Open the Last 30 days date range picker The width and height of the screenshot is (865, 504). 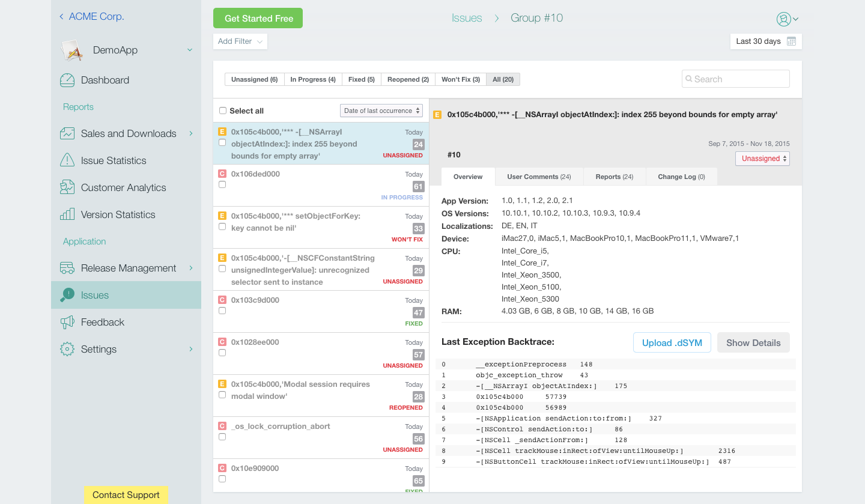point(766,41)
